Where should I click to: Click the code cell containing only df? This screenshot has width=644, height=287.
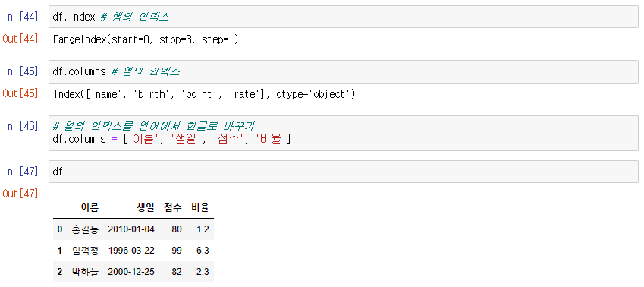(344, 172)
